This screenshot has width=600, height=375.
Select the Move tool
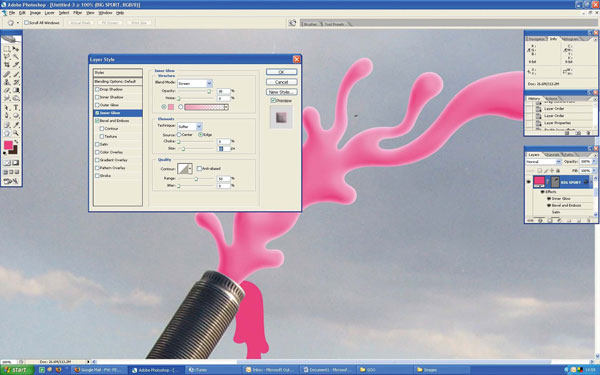16,49
